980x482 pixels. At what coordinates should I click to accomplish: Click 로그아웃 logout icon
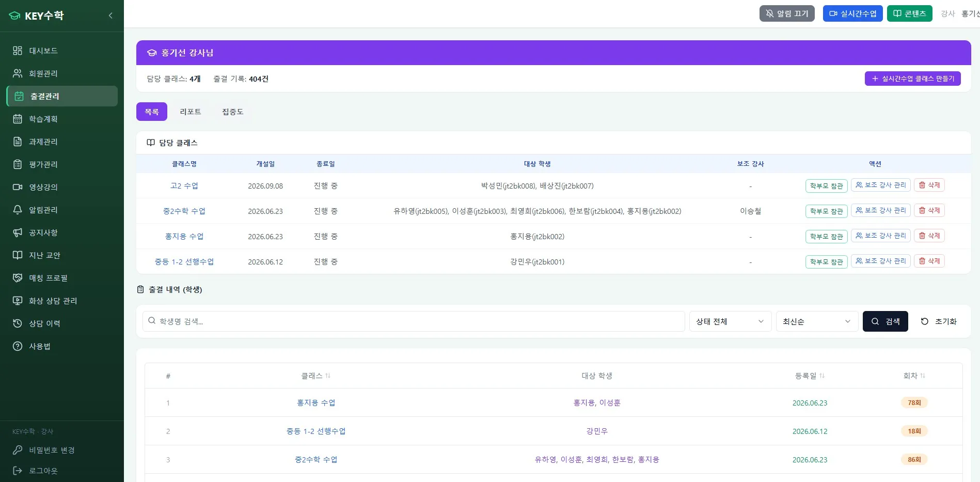(x=18, y=471)
